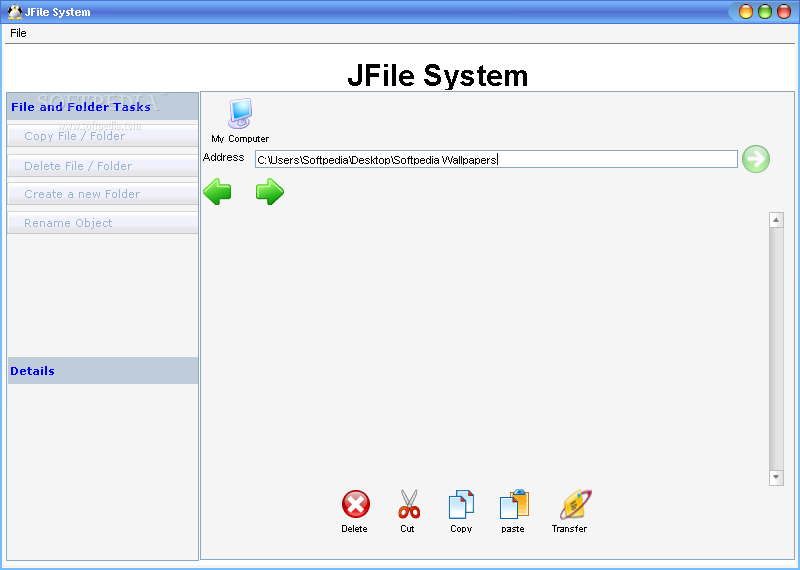The width and height of the screenshot is (800, 570).
Task: Click the paste clipboard icon
Action: tap(514, 504)
